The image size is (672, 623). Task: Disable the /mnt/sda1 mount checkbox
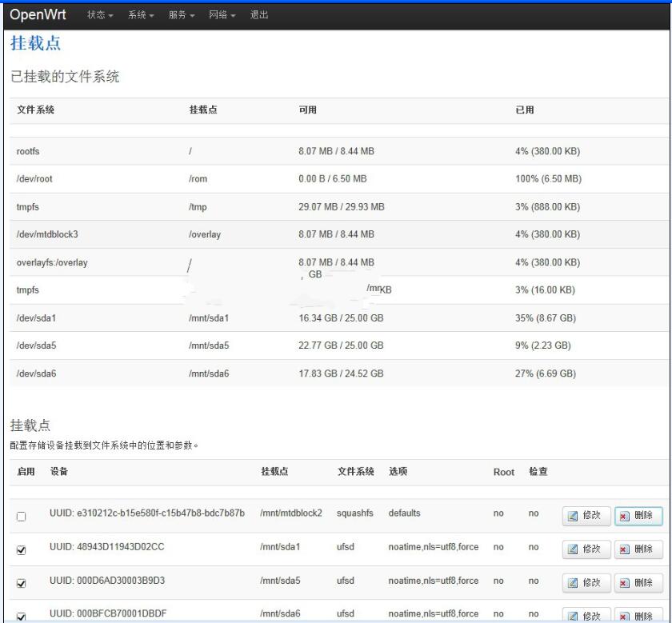click(22, 550)
